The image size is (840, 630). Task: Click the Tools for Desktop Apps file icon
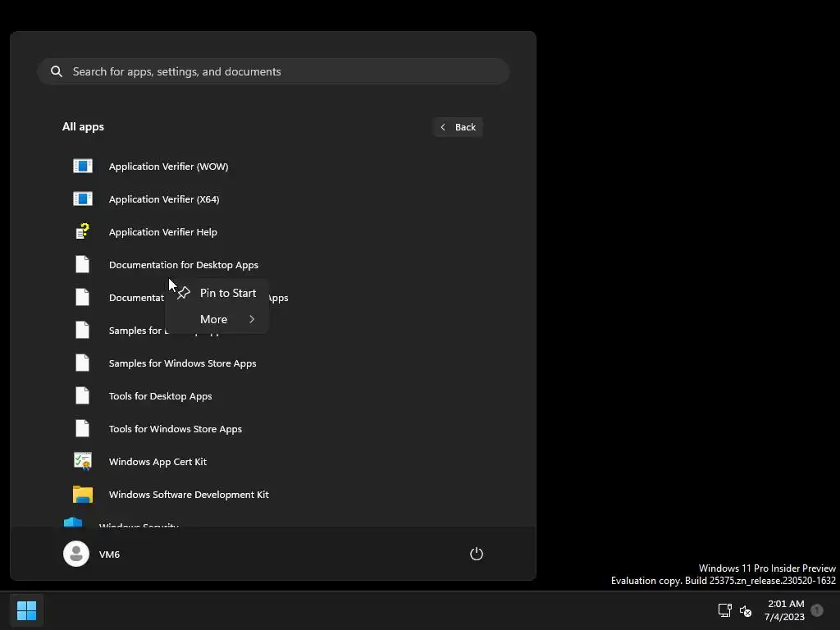pyautogui.click(x=83, y=395)
